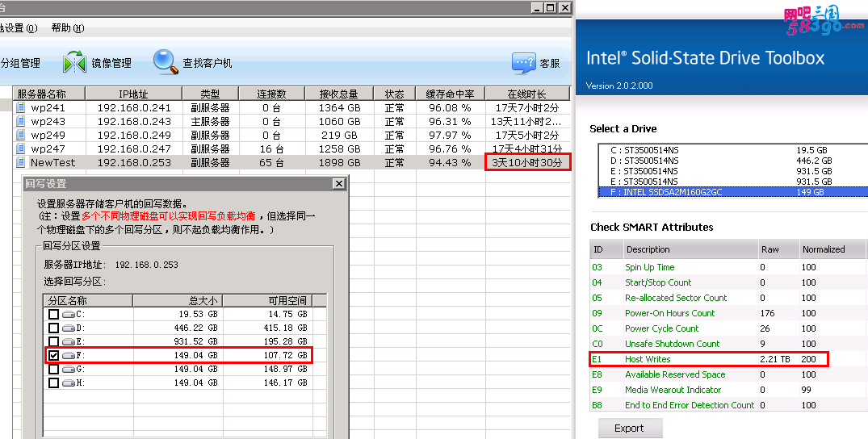Click Power-On Hours Count attribute
This screenshot has width=868, height=439.
coord(670,313)
